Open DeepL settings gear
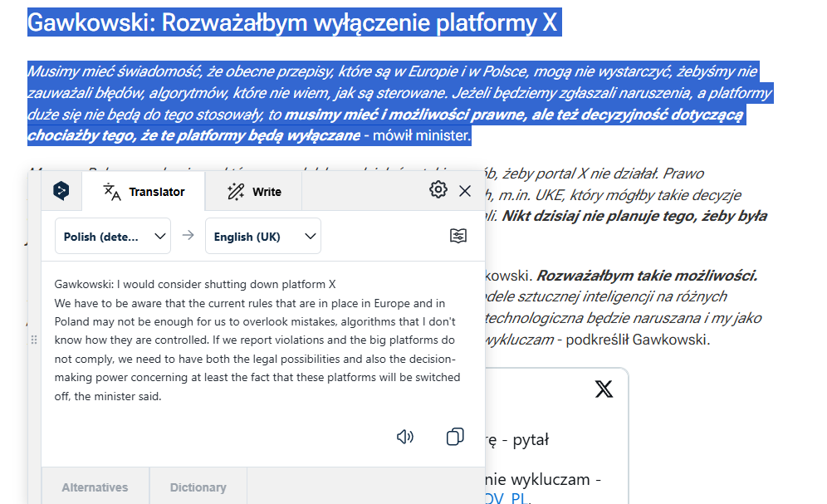The width and height of the screenshot is (827, 504). (438, 189)
